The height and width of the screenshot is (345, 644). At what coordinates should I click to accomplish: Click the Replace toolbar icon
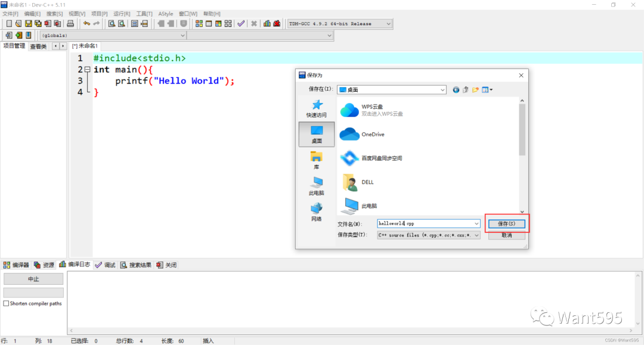pos(121,24)
